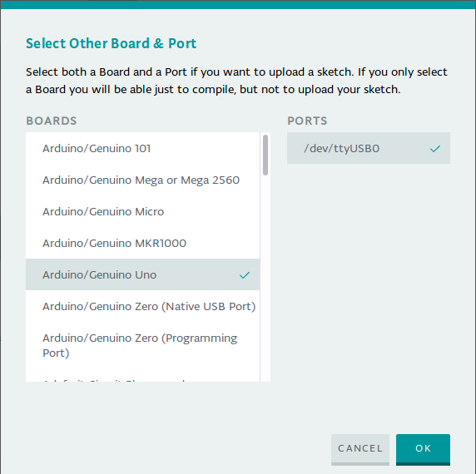This screenshot has width=476, height=474.
Task: Select the /dev/ttyUSB0 port
Action: tap(369, 148)
